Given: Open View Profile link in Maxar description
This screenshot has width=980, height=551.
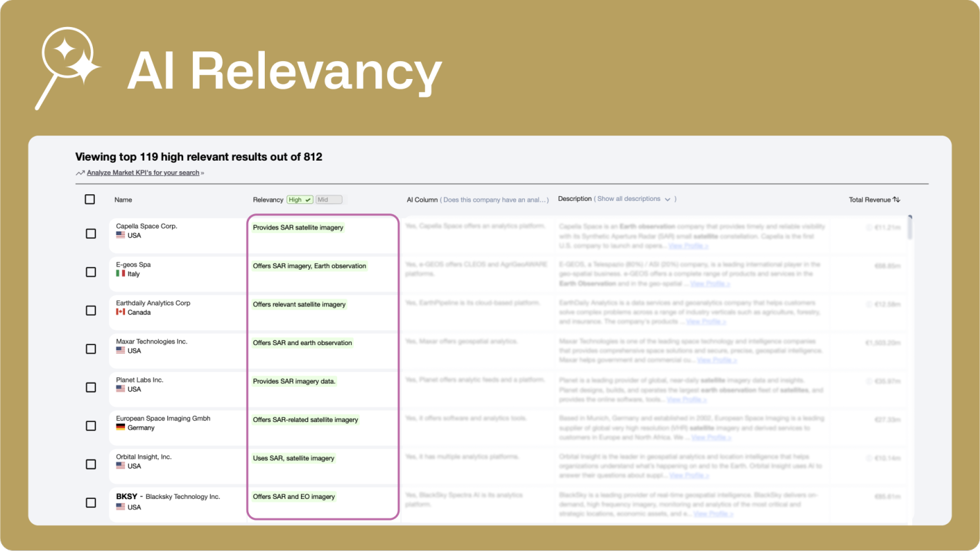Looking at the screenshot, I should click(x=717, y=360).
